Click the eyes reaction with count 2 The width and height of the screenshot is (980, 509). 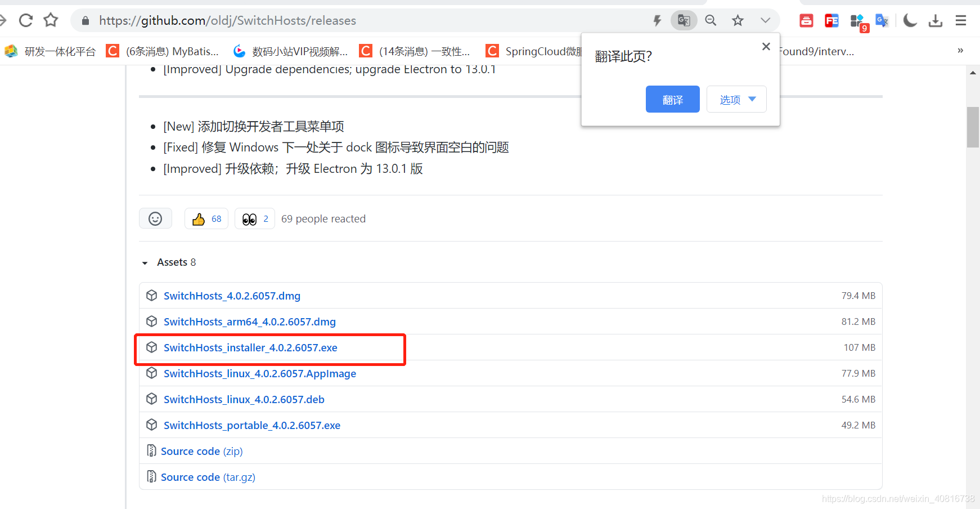255,218
